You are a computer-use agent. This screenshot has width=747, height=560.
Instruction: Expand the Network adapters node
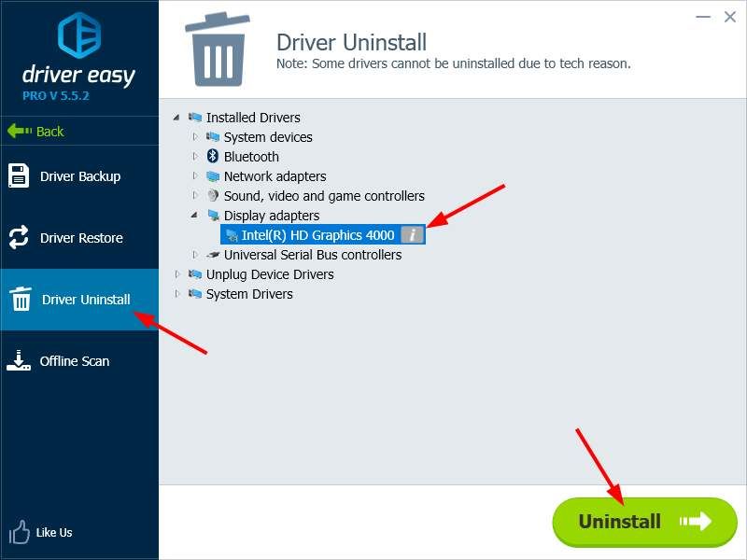pos(195,176)
